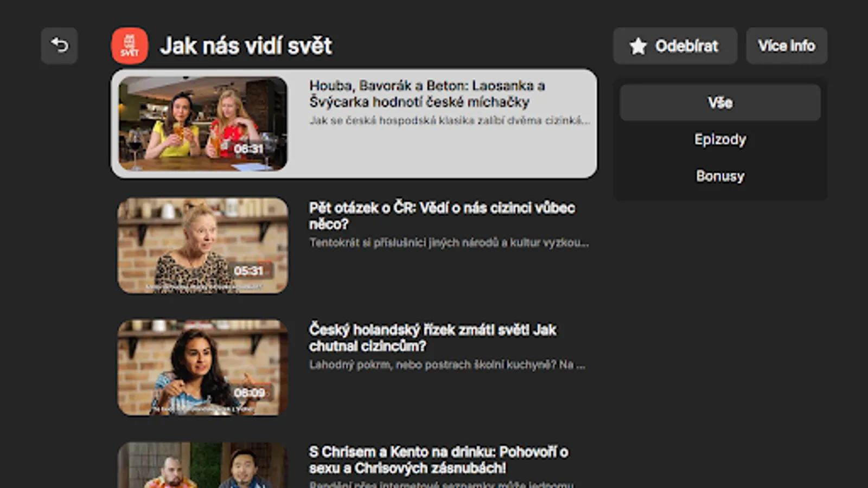The image size is (868, 488).
Task: Open the S Chrisem a Kento video thumbnail
Action: (x=203, y=465)
